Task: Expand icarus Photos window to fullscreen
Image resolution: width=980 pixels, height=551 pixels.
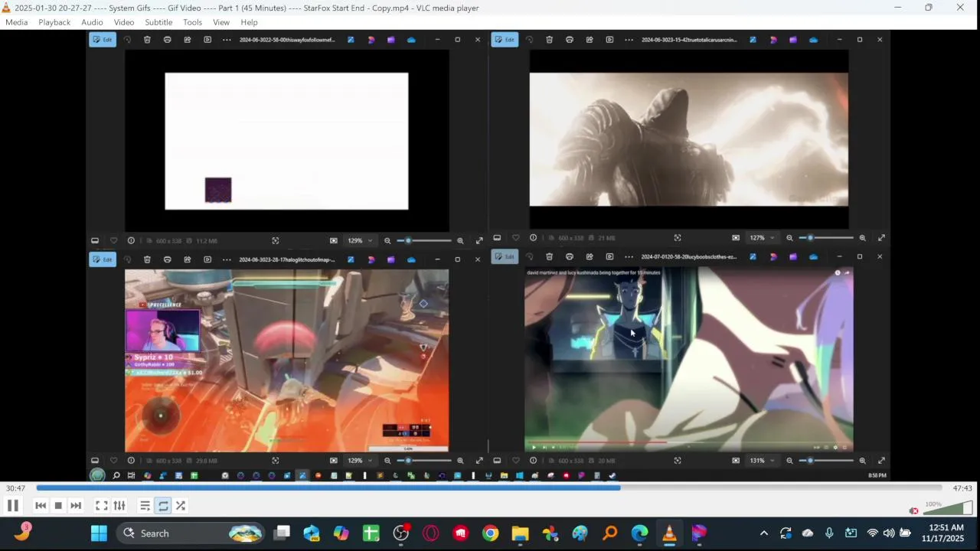Action: point(881,238)
